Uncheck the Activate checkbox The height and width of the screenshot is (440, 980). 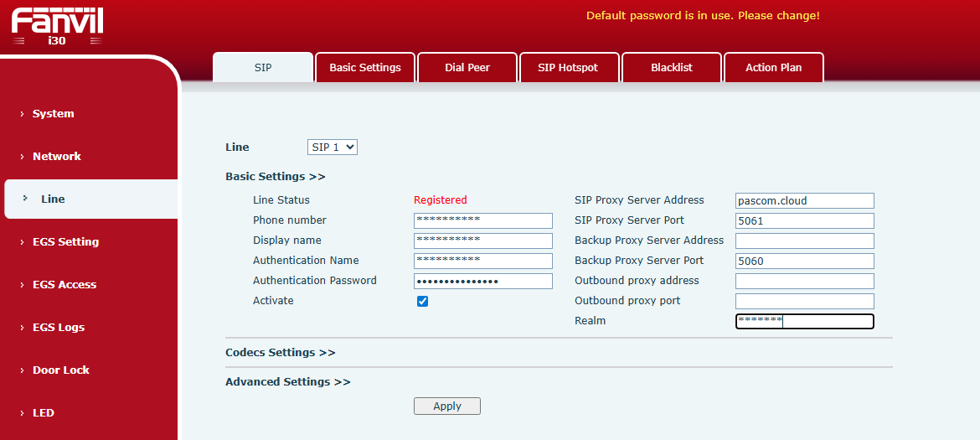423,301
